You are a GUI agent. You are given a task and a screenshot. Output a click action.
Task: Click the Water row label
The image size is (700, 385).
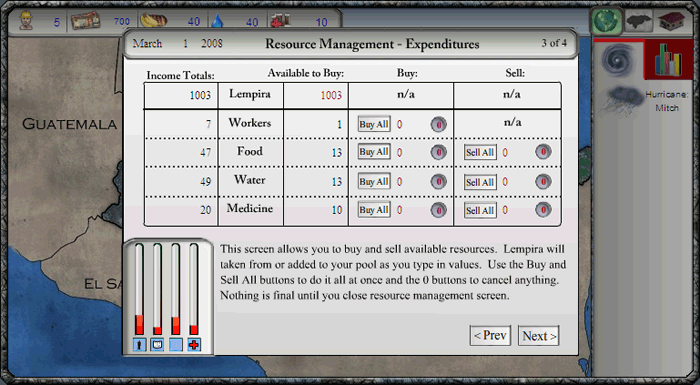tap(250, 180)
